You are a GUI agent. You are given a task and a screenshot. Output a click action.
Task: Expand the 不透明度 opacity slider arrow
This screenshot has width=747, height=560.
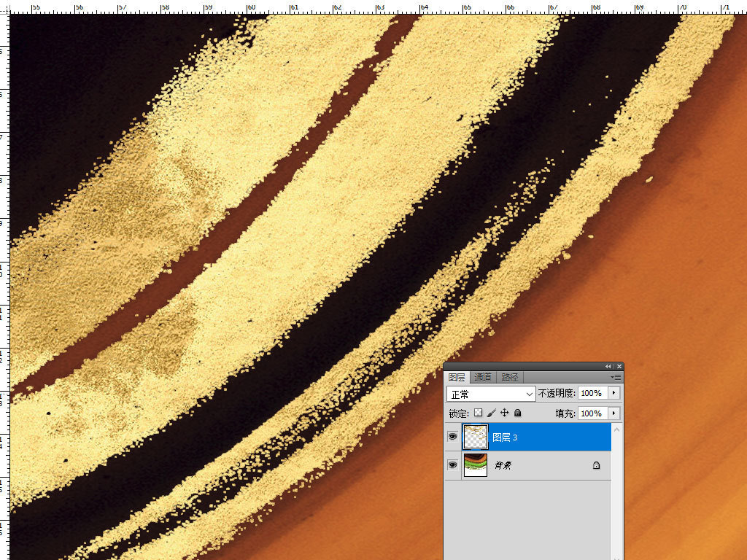(614, 393)
